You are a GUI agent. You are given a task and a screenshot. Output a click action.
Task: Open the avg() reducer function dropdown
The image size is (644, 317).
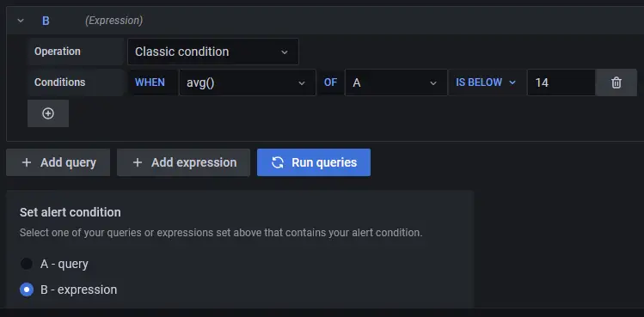point(248,82)
